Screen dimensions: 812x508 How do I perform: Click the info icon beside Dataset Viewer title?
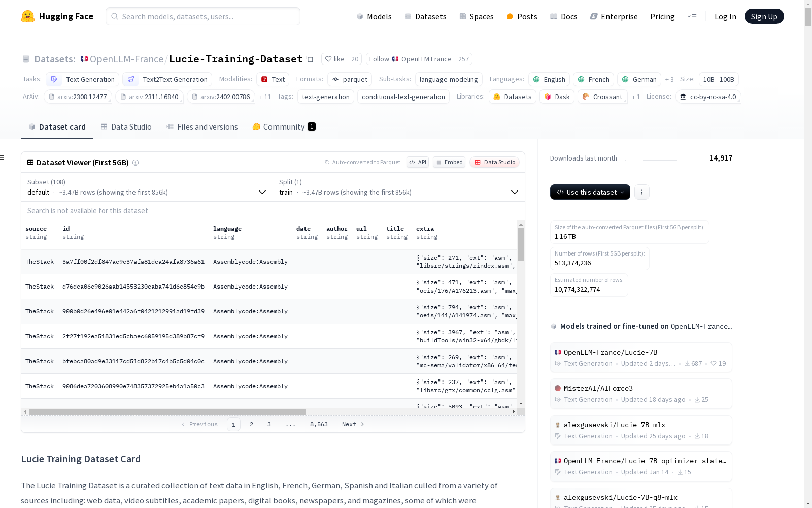click(x=136, y=163)
